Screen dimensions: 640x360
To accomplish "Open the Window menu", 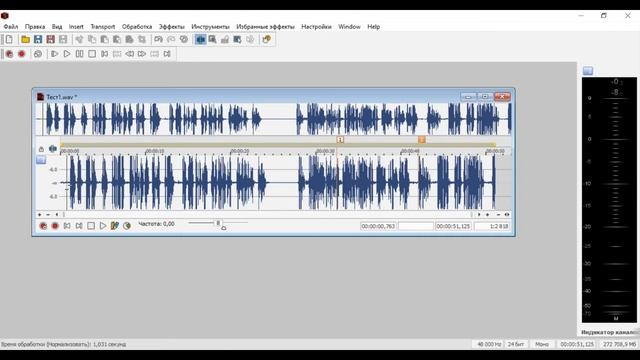I will [349, 27].
